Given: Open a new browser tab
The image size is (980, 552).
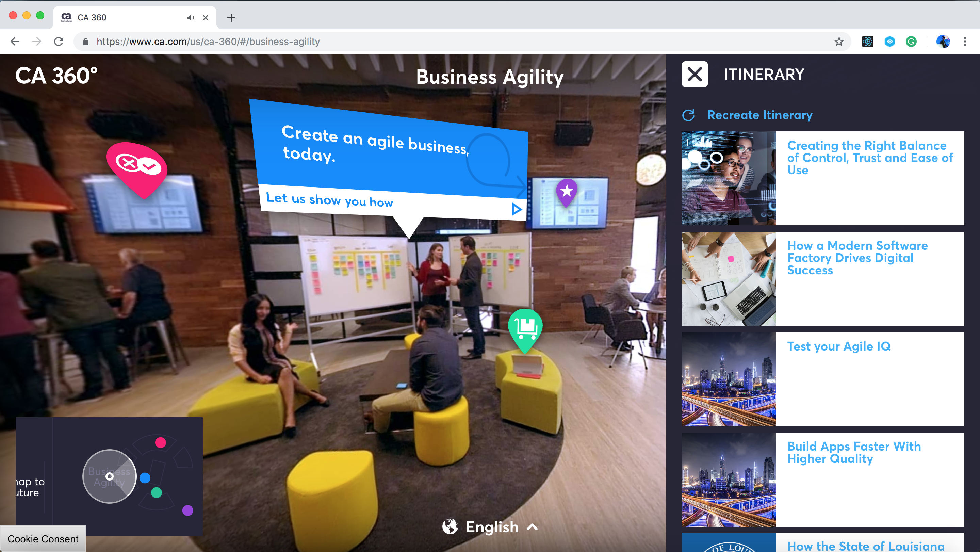Looking at the screenshot, I should [x=231, y=17].
